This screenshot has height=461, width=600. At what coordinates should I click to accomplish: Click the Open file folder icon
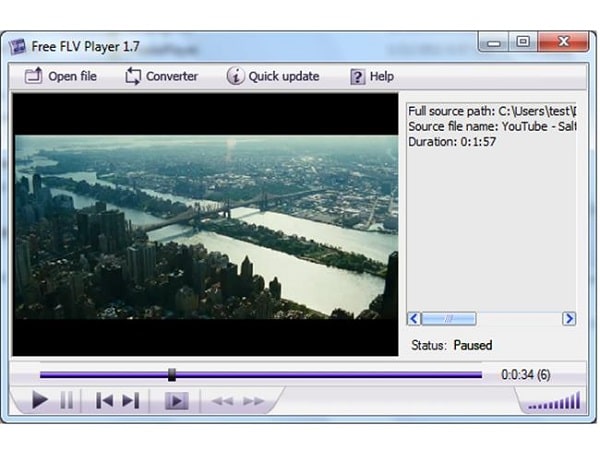tap(34, 76)
